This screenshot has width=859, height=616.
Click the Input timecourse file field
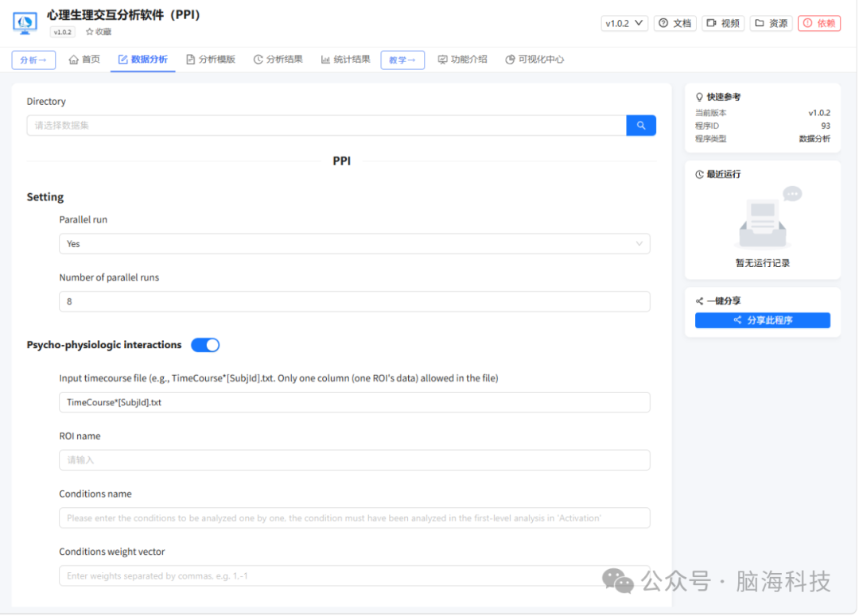(355, 402)
